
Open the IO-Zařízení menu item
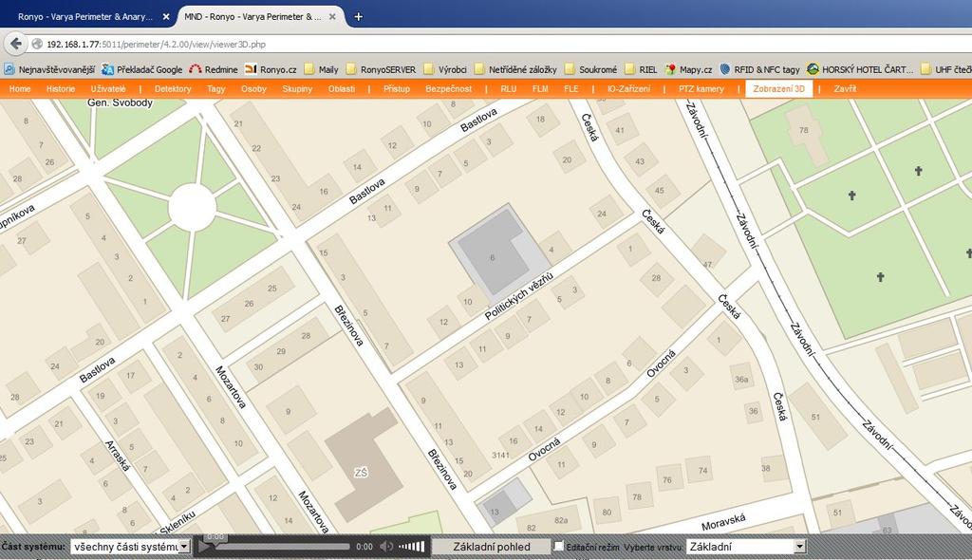tap(628, 88)
